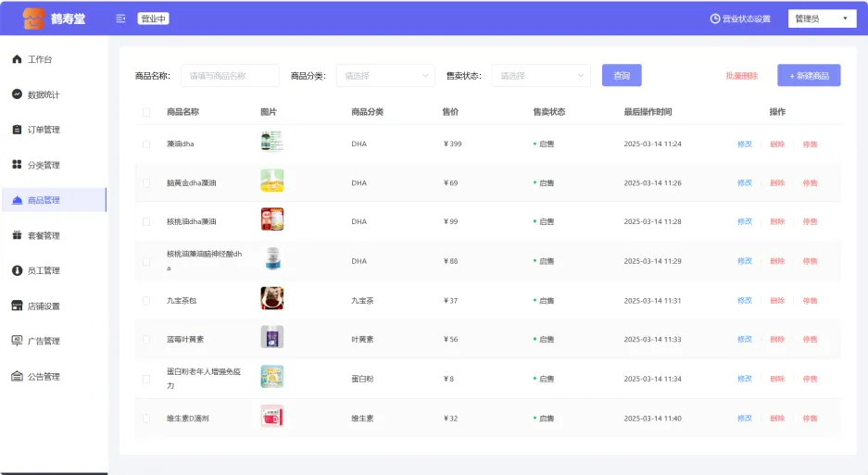Click the 工作台 home icon in sidebar

(x=17, y=59)
